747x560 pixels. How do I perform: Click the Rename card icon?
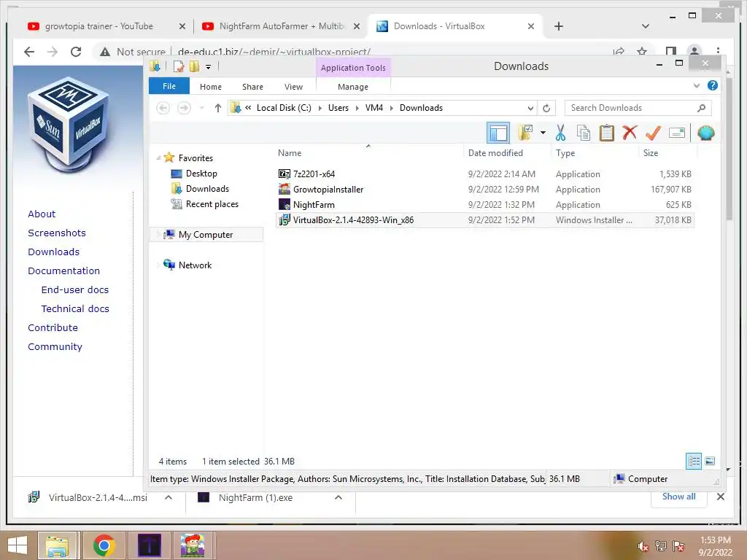(676, 133)
